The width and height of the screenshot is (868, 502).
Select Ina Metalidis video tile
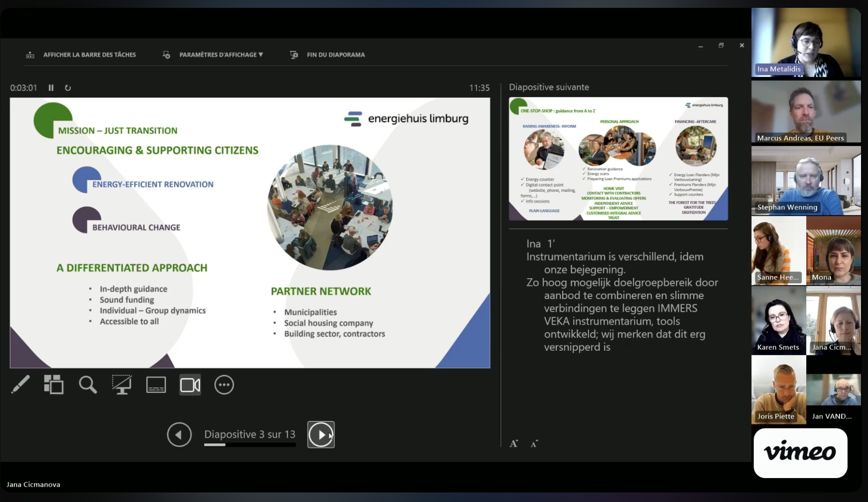pos(806,43)
